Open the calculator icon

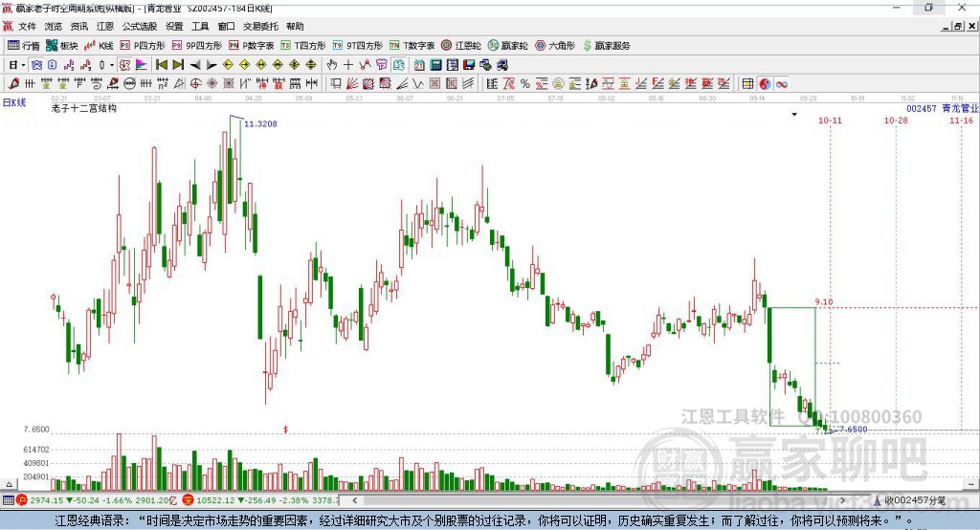(436, 65)
